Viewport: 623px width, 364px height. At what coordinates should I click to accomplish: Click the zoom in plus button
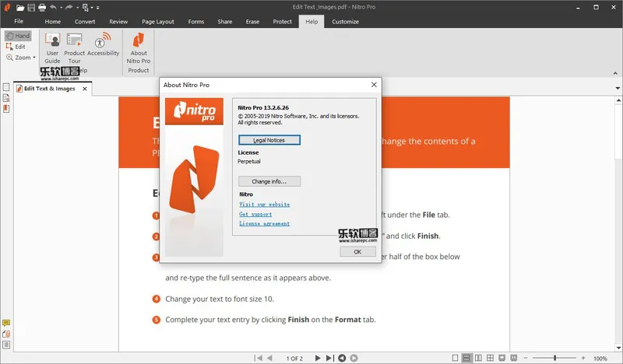coord(583,358)
